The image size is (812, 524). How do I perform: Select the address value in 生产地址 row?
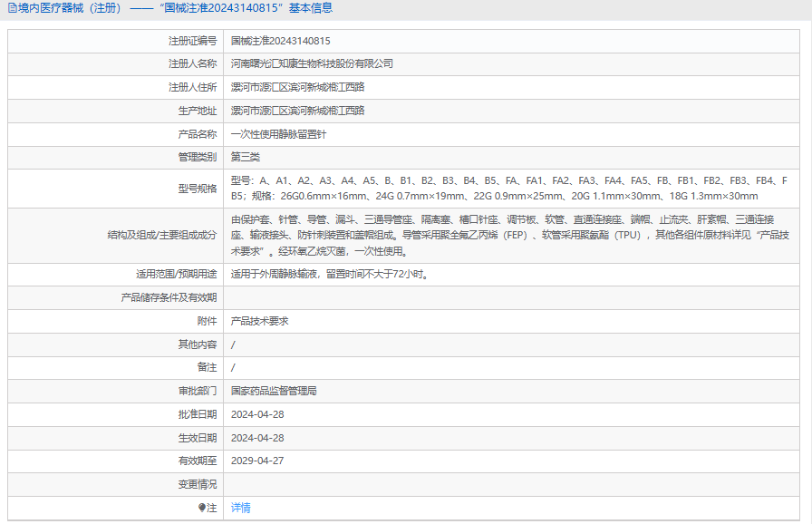pos(298,111)
